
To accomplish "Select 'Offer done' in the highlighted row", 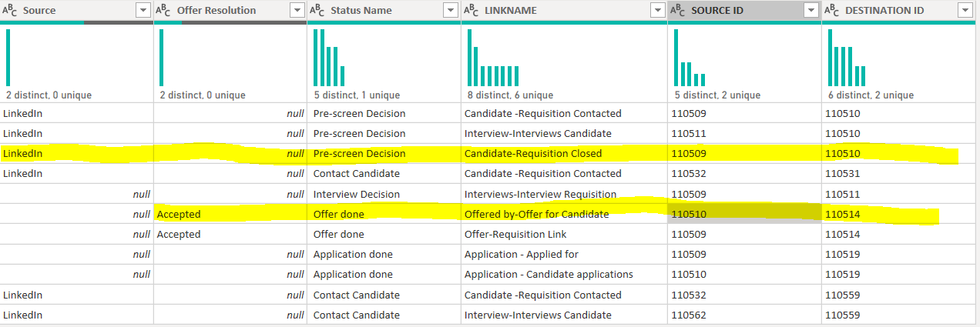I will [x=384, y=214].
